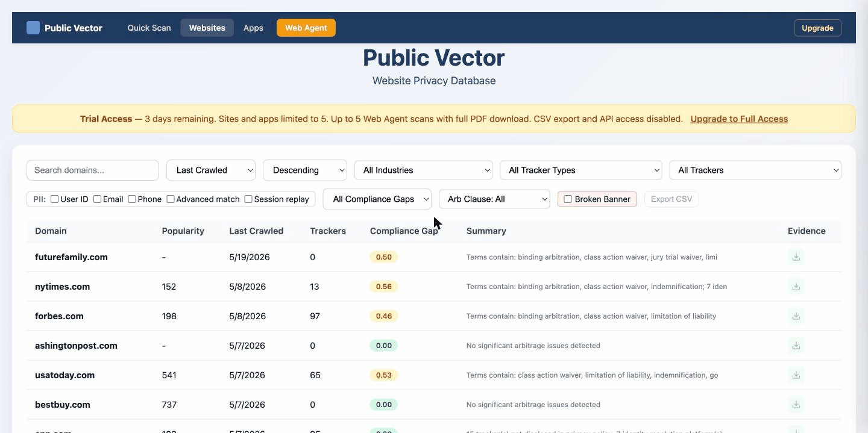The image size is (868, 433).
Task: Click the 0.00 badge in ashingtonpost.com row
Action: point(384,346)
